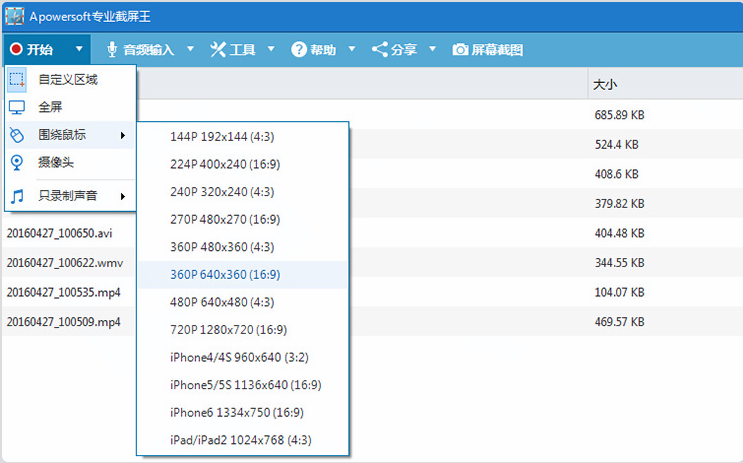Choose iPhone5/5S 1136x640 (16:9) preset

(x=243, y=385)
